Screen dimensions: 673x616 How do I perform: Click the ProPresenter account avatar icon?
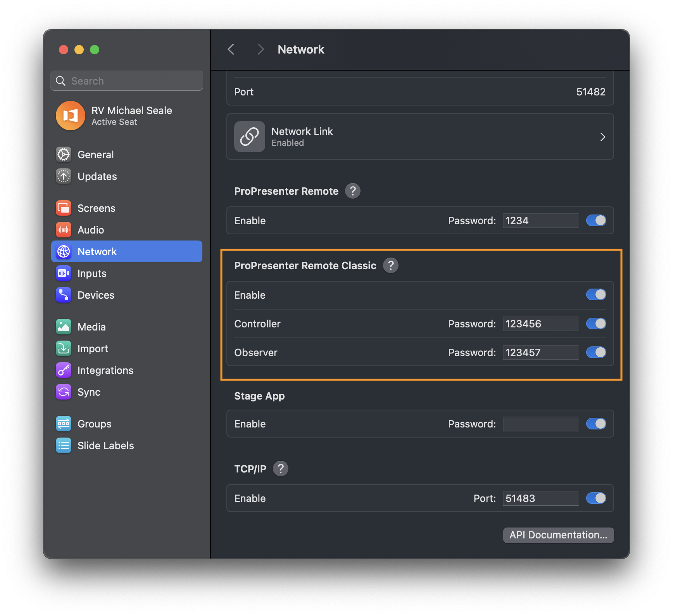pyautogui.click(x=71, y=116)
